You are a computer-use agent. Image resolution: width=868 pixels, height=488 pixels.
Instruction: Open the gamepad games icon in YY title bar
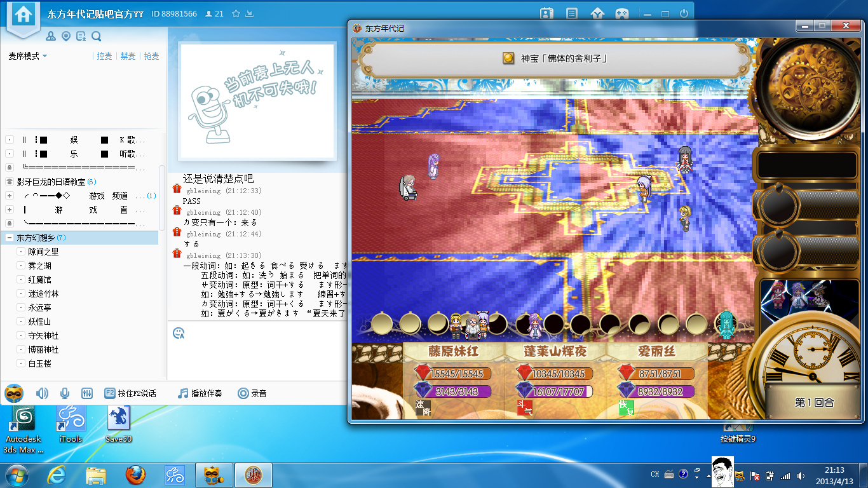pyautogui.click(x=621, y=13)
